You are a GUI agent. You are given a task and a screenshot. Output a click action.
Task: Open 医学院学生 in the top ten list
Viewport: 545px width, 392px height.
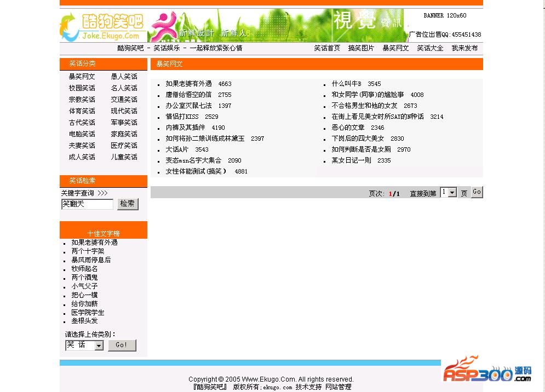point(88,313)
